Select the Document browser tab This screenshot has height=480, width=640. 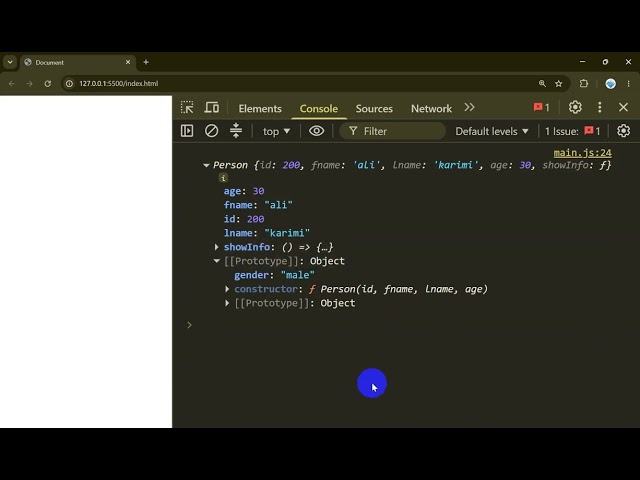tap(78, 62)
